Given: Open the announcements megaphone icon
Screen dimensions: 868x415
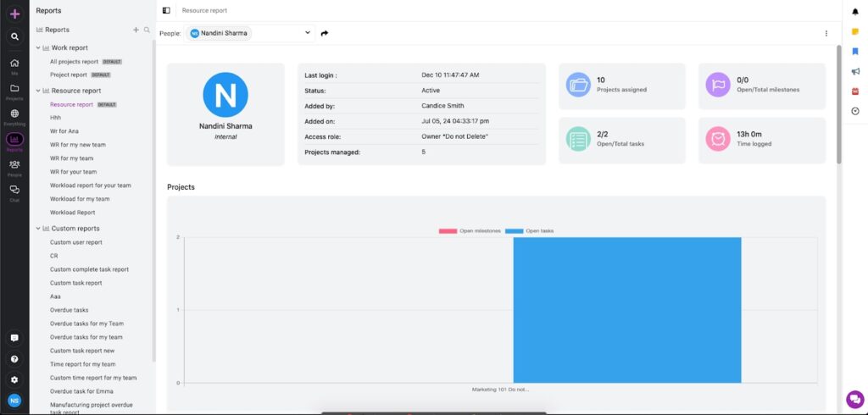Looking at the screenshot, I should pos(855,71).
